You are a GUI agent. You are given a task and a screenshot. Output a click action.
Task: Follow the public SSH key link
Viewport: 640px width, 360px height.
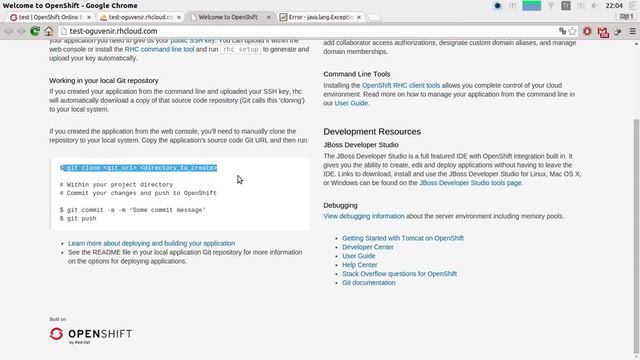point(192,41)
